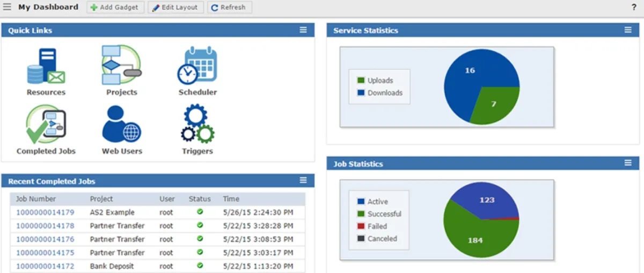Click the Edit Layout button
Viewport: 644px width, 273px height.
click(x=175, y=8)
